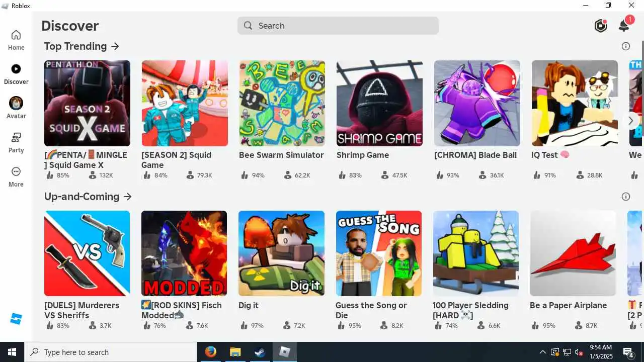
Task: Open the Shrimp Game title
Action: [x=363, y=155]
